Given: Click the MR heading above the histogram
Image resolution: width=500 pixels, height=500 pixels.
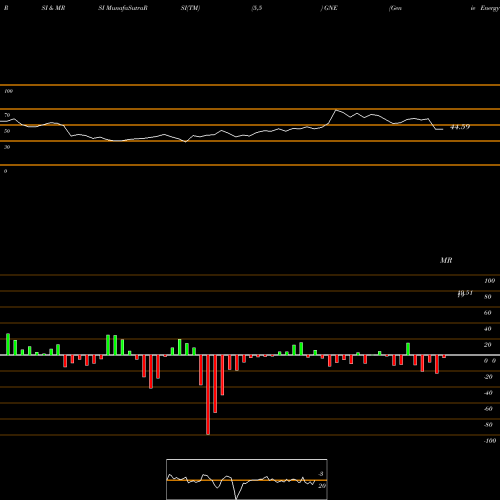Looking at the screenshot, I should click(x=446, y=260).
